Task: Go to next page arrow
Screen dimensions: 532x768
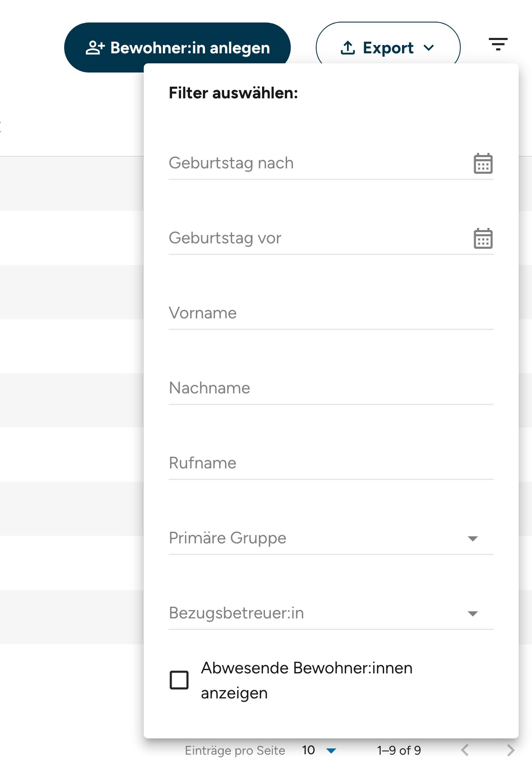Action: (511, 750)
